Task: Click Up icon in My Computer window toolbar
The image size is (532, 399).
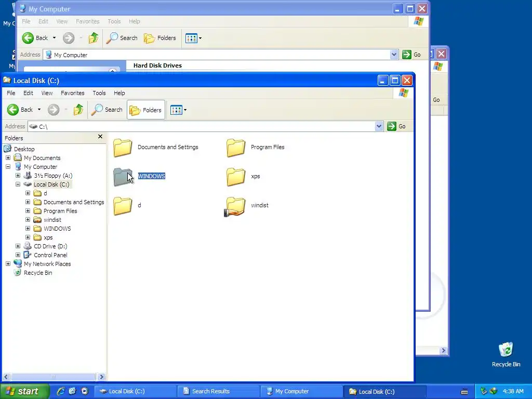Action: [x=94, y=38]
